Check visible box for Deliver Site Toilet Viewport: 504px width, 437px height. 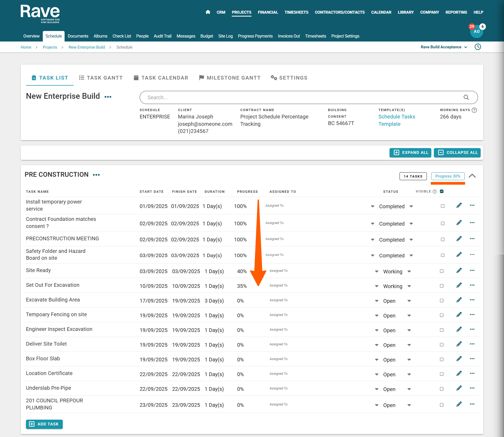[442, 345]
